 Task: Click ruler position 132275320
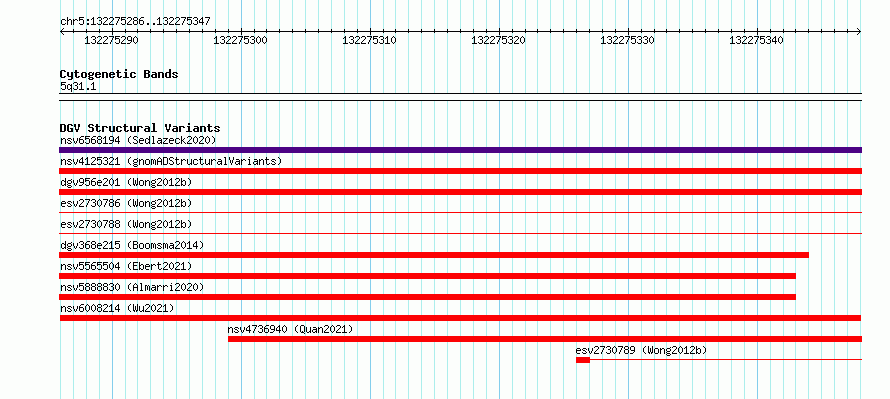[x=498, y=40]
